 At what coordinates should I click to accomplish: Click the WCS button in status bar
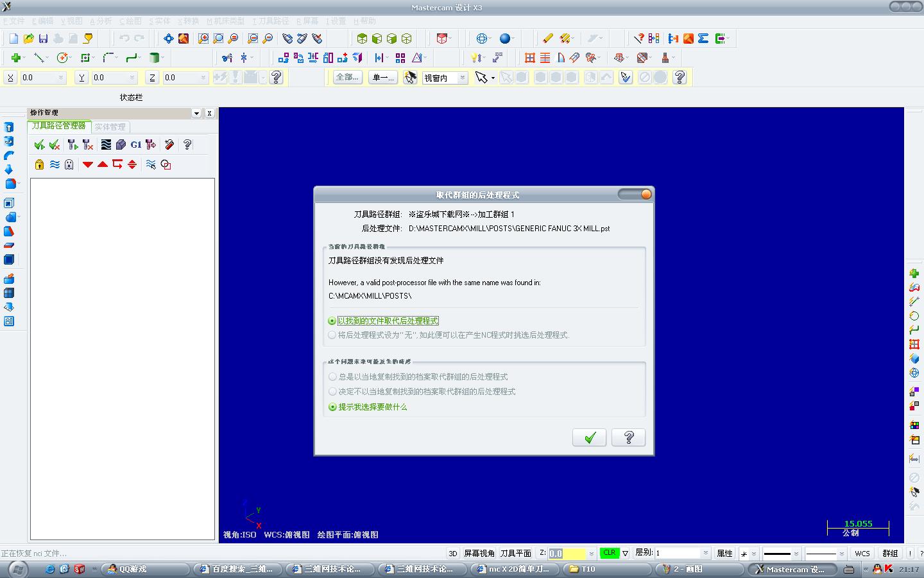[x=862, y=554]
